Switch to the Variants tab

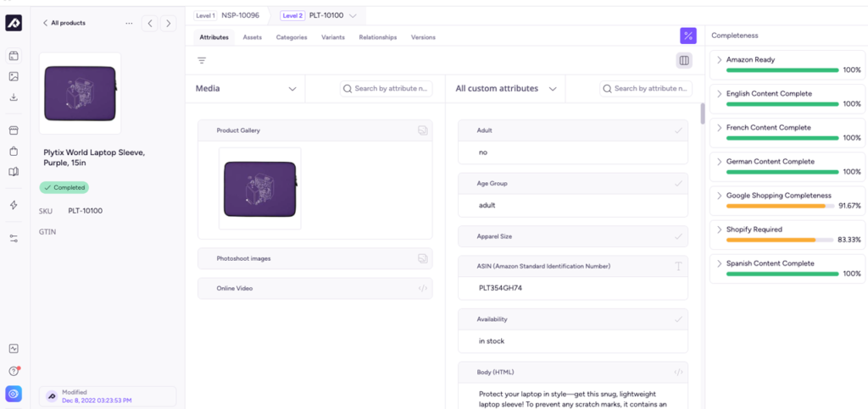[332, 37]
